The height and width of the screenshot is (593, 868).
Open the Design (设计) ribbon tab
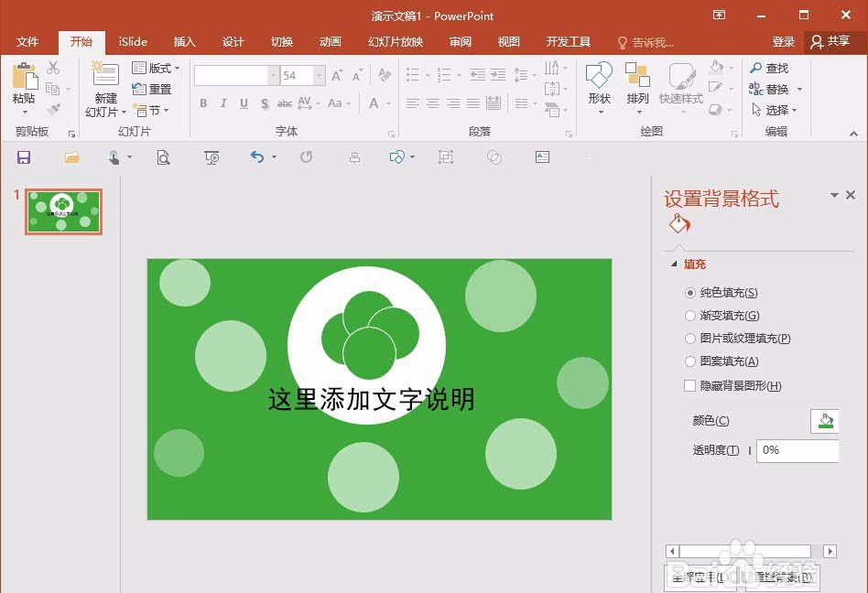[233, 41]
